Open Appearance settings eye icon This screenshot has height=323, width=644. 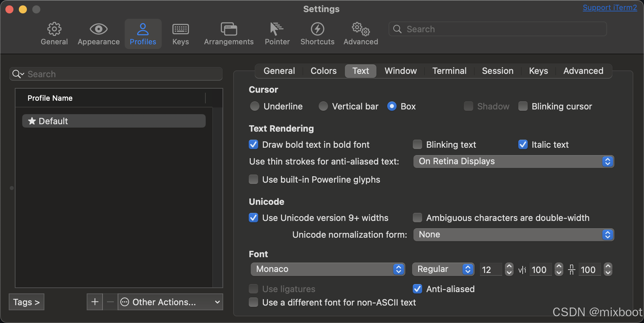click(x=98, y=29)
